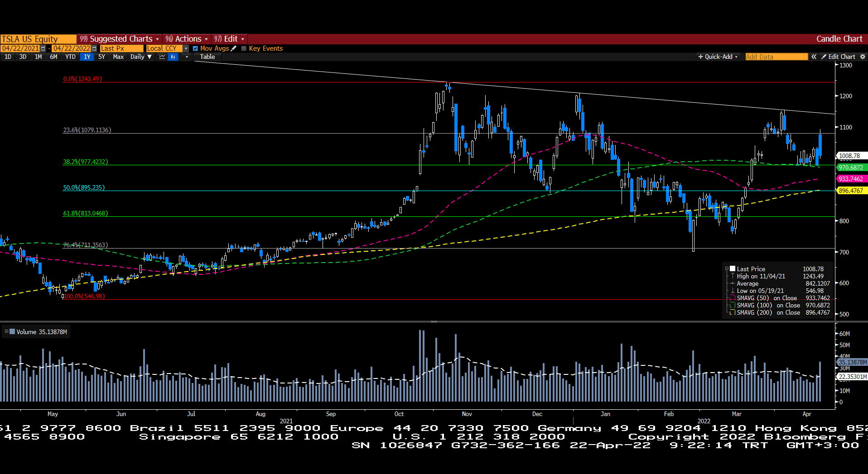Select the 5Y range tab

(101, 57)
